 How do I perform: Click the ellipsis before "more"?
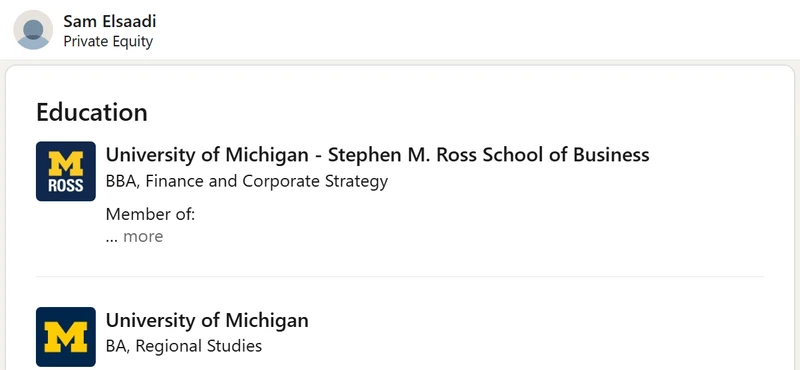tap(112, 239)
